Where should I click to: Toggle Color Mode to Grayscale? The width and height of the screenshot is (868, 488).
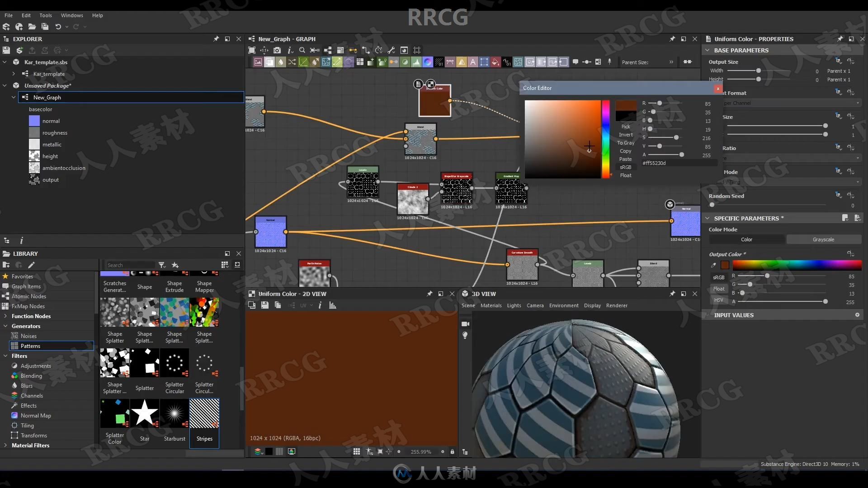[x=824, y=239]
